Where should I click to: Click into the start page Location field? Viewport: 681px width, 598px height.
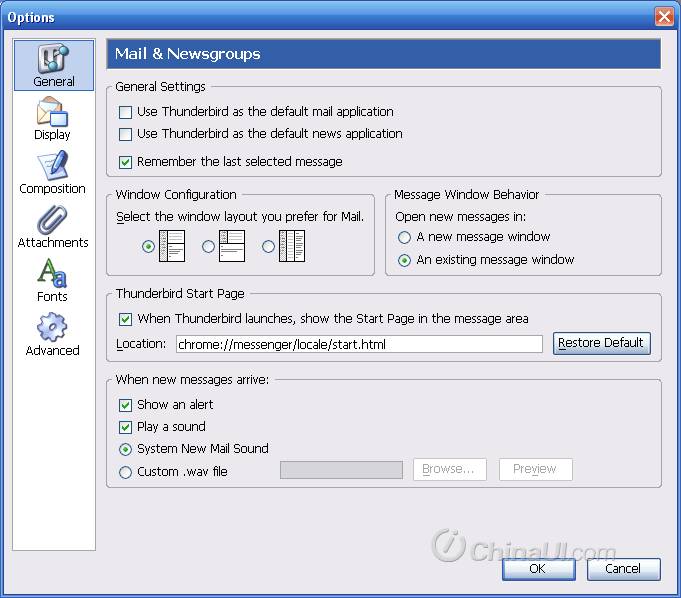359,344
